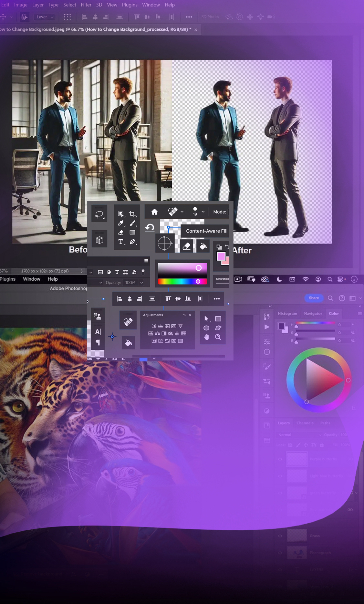
Task: Open the Filter menu
Action: tap(86, 5)
